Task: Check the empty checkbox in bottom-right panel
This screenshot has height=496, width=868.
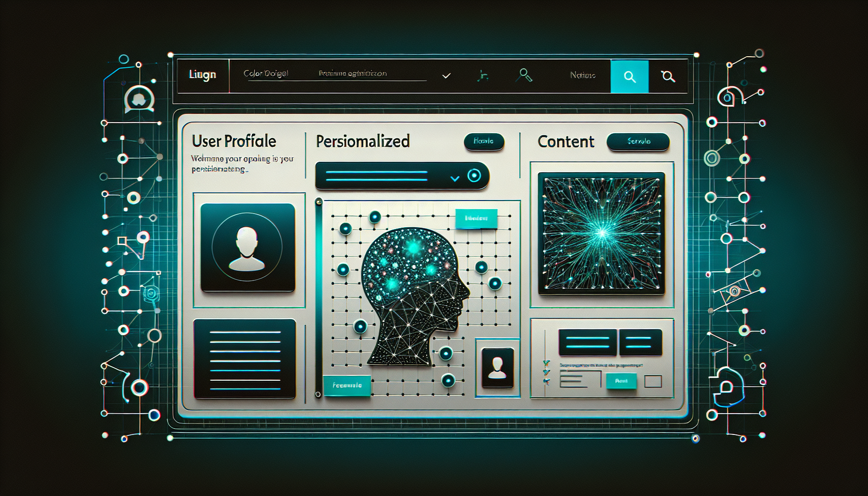Action: [x=653, y=381]
